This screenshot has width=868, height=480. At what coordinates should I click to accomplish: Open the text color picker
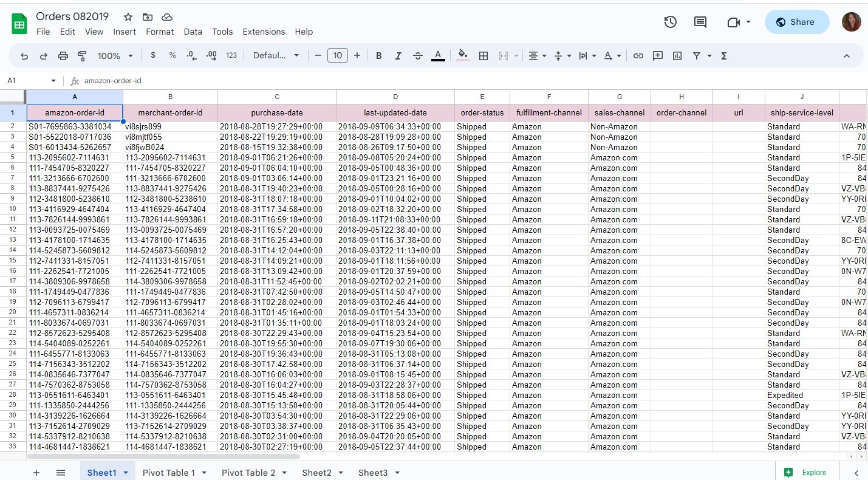point(437,56)
